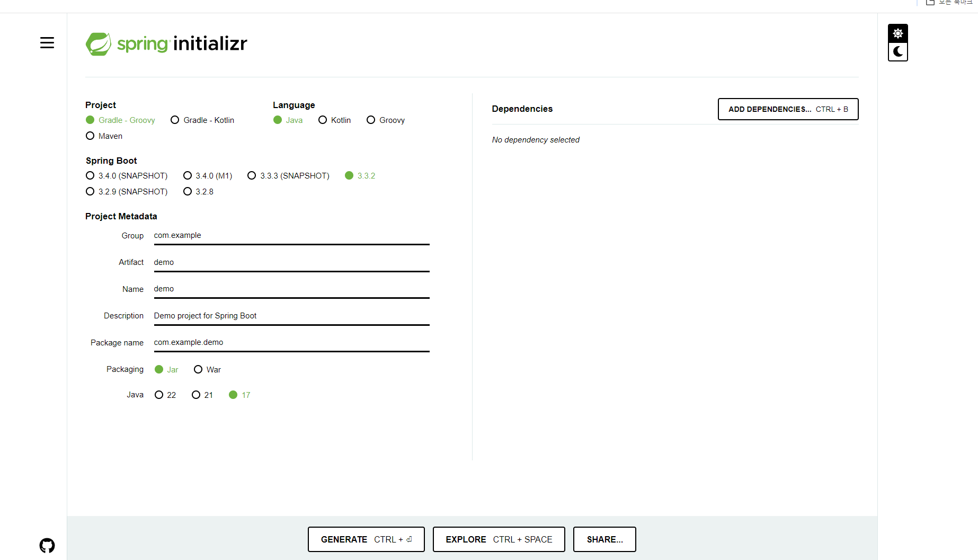978x560 pixels.
Task: Select Maven project type
Action: (104, 136)
